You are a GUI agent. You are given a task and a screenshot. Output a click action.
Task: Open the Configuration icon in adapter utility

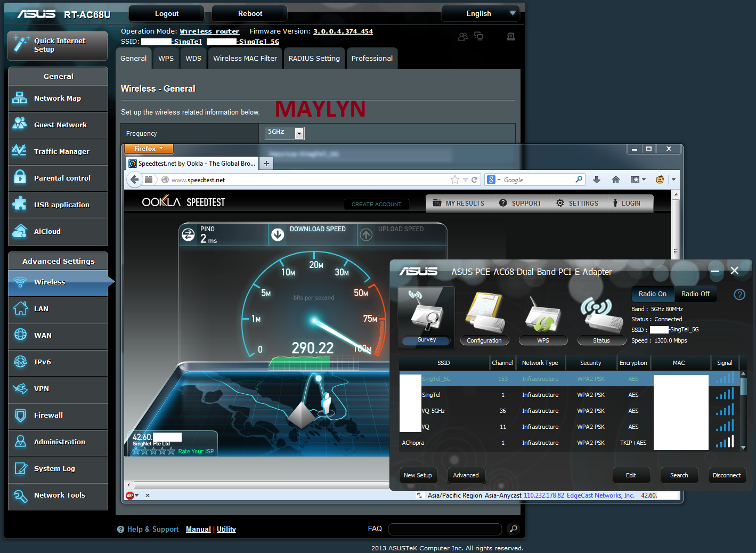(484, 316)
